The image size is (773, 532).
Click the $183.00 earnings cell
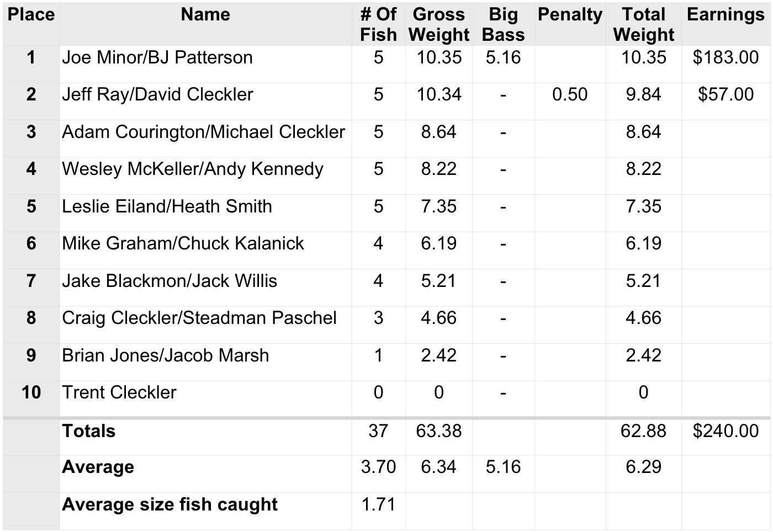[x=726, y=58]
